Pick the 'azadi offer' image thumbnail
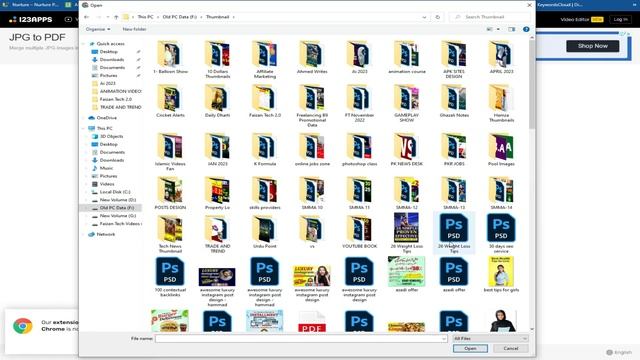Viewport: 640px width, 360px height. coord(407,275)
